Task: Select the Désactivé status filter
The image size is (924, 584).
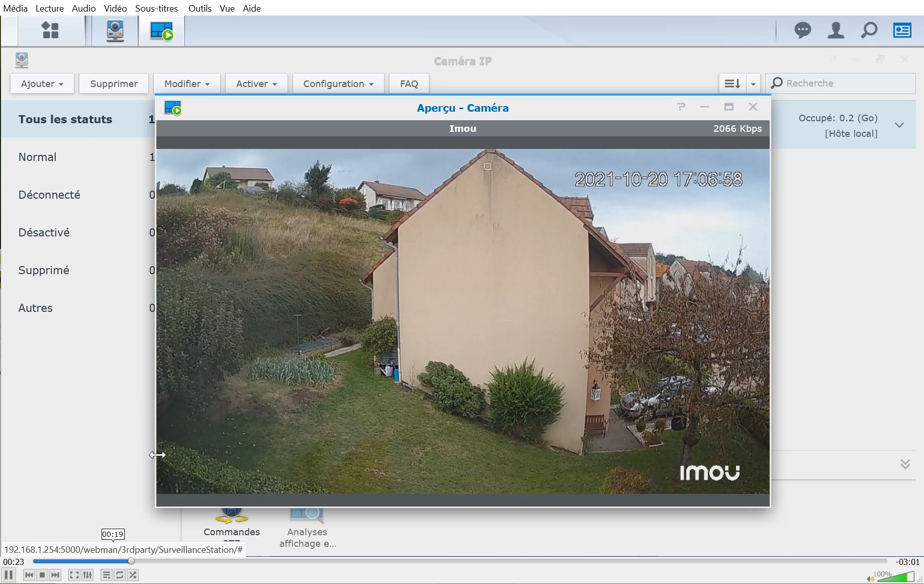Action: 78,232
